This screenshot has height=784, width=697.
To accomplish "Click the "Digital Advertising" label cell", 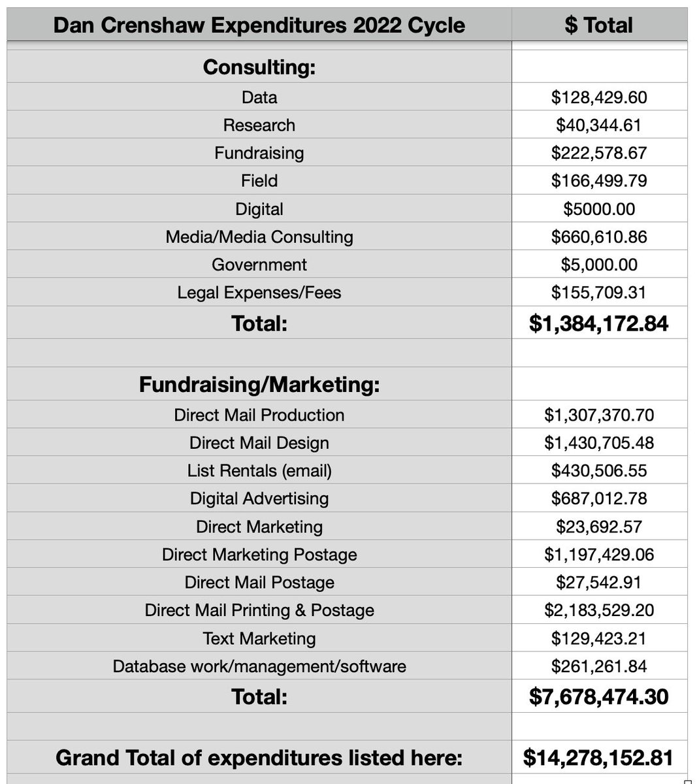I will click(259, 498).
